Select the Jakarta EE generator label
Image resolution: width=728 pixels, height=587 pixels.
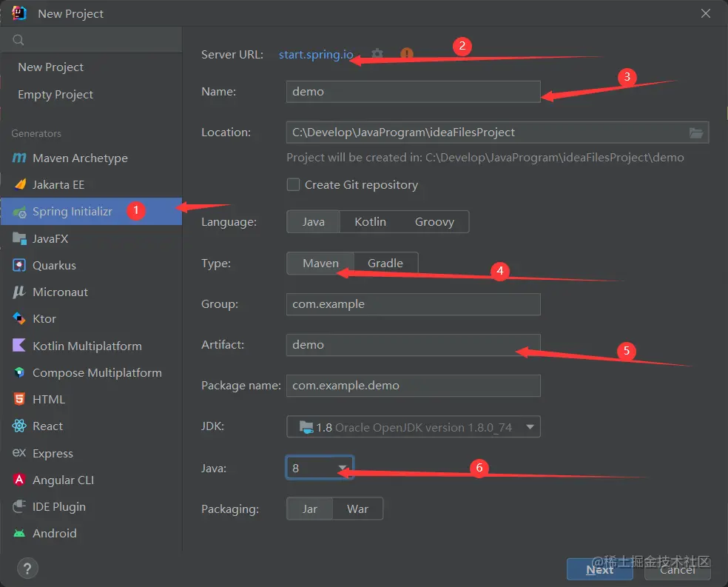click(58, 185)
